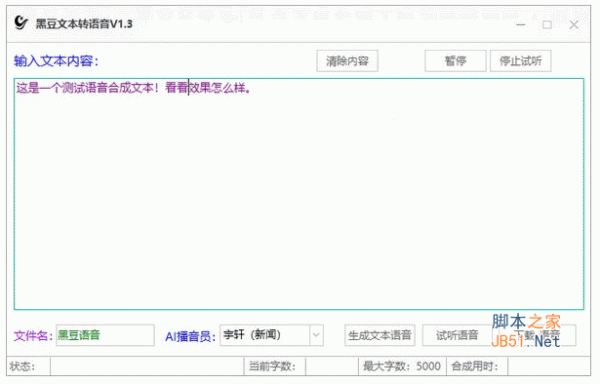
Task: Click the 文件名 label
Action: [33, 336]
